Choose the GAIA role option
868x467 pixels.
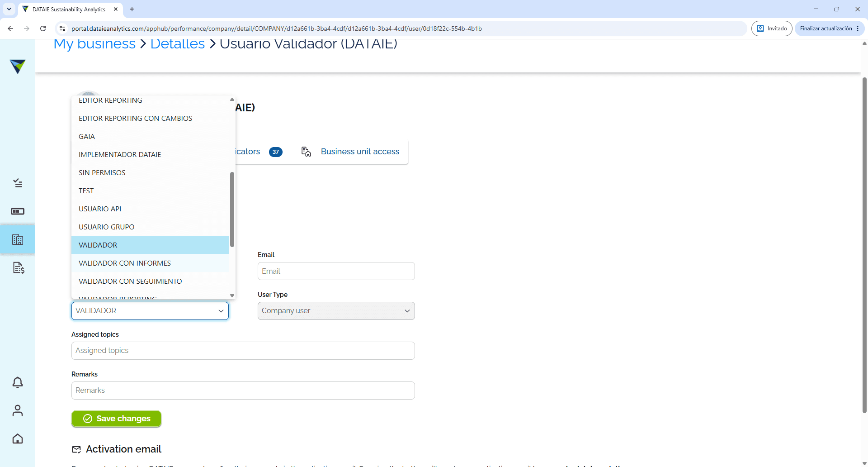point(150,136)
